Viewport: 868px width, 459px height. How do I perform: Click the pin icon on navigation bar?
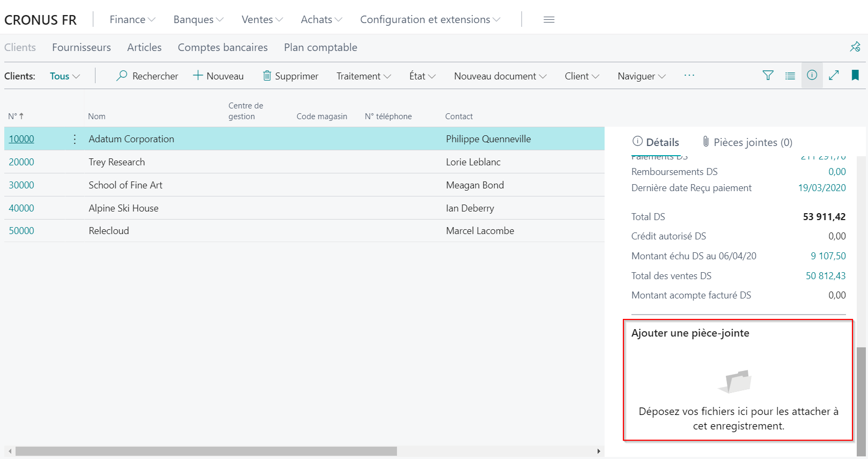855,47
